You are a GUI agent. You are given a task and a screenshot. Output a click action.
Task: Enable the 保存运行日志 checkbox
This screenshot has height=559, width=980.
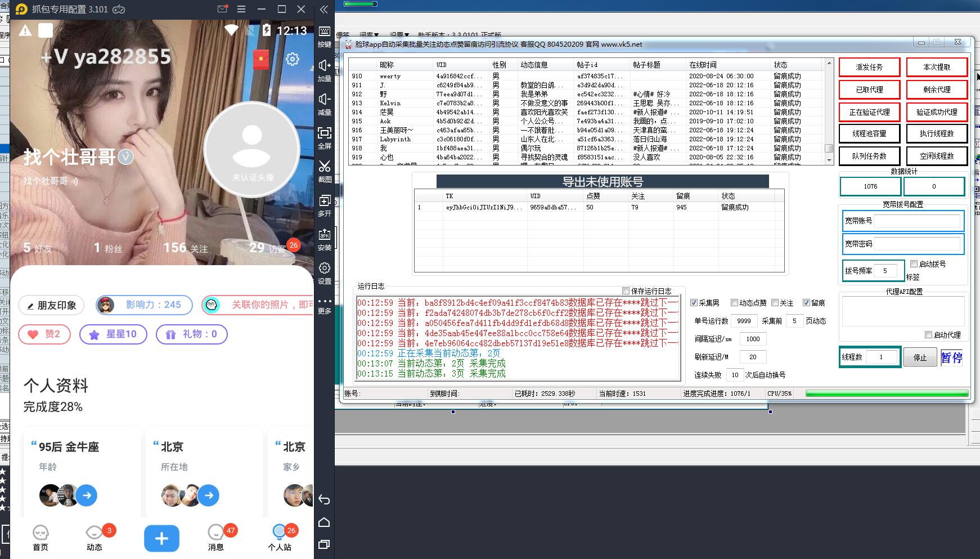(x=626, y=291)
